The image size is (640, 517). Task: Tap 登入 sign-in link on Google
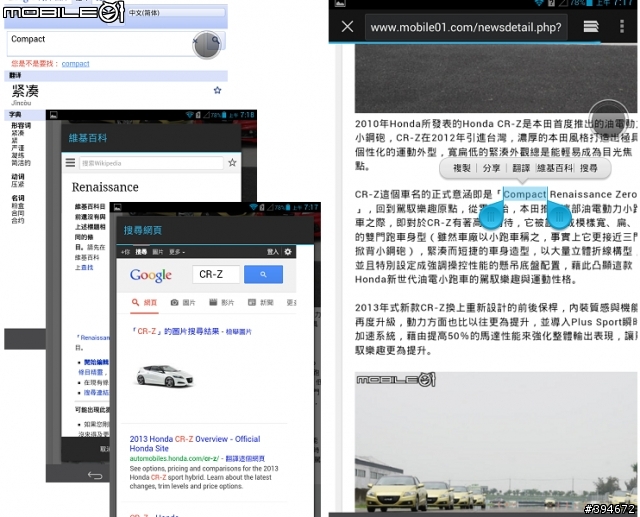[x=273, y=251]
